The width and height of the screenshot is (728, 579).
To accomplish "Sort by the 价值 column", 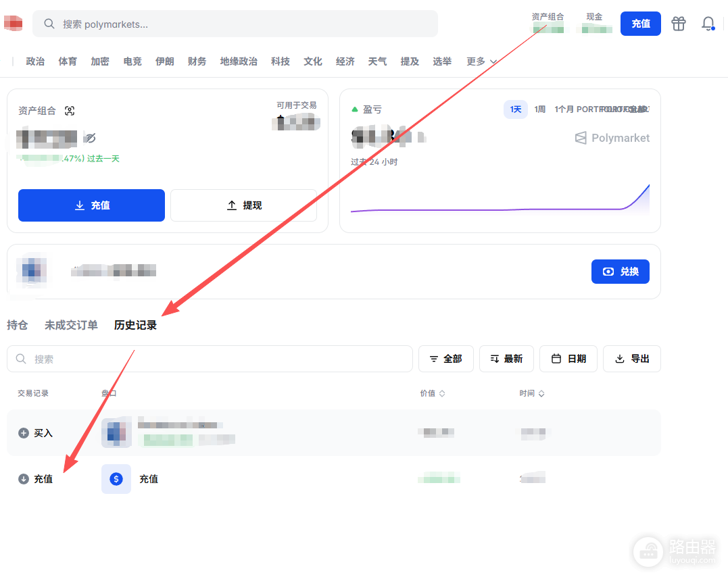I will [432, 393].
